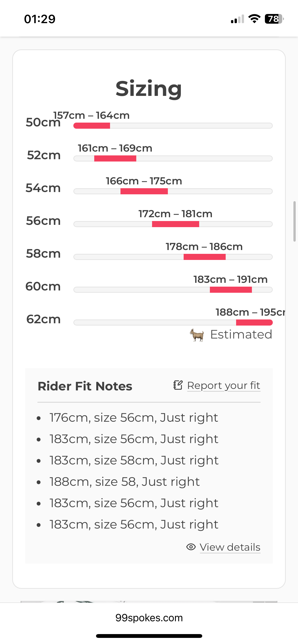Tap the 99spokes.com address bar

pyautogui.click(x=149, y=618)
